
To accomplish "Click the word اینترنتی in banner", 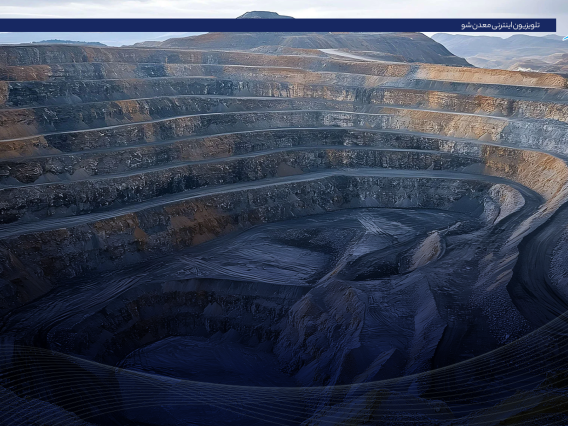I will pos(503,25).
